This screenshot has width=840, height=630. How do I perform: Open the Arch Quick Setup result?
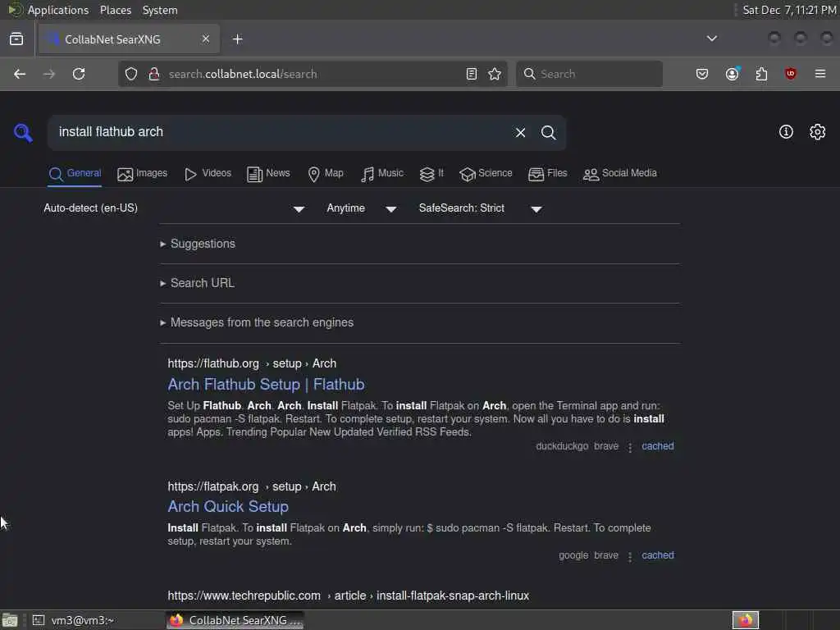click(228, 507)
